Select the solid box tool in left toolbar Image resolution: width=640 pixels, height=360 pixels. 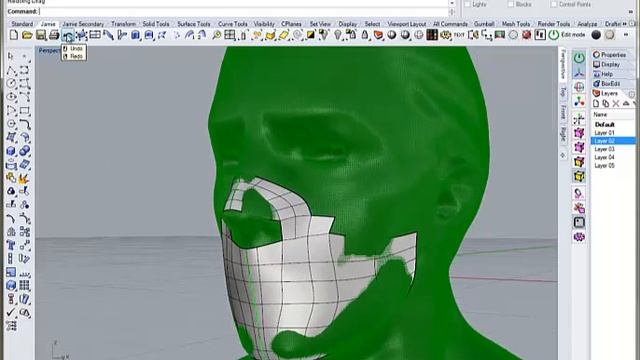11,151
